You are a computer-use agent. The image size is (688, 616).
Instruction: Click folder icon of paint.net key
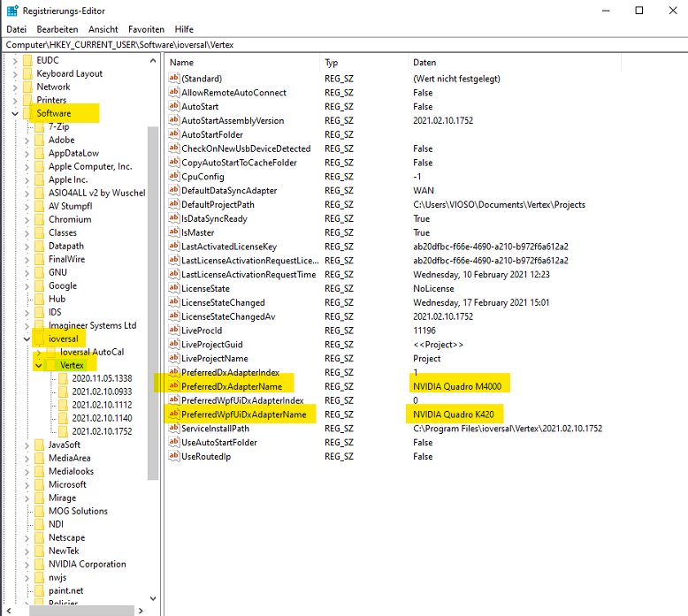coord(40,590)
